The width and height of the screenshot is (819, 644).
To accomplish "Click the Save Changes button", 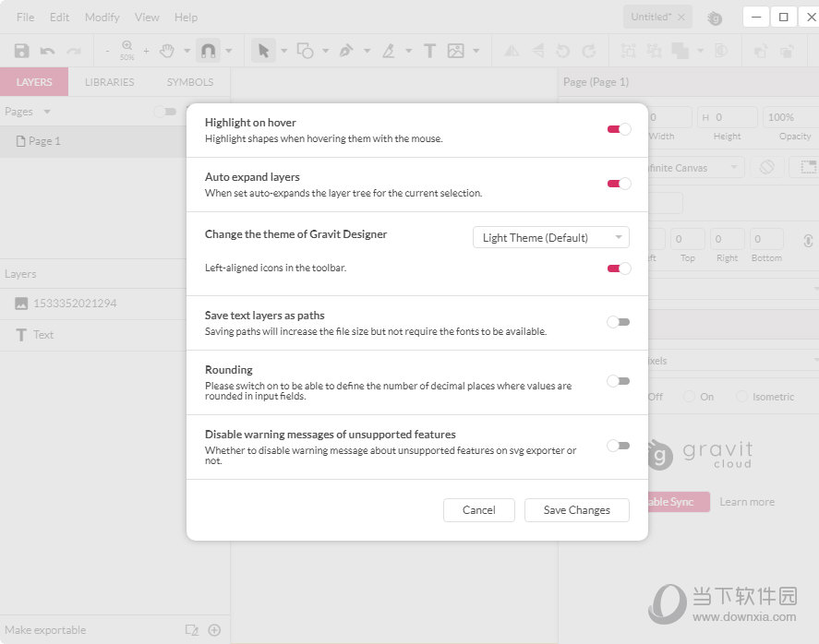I will (x=577, y=510).
